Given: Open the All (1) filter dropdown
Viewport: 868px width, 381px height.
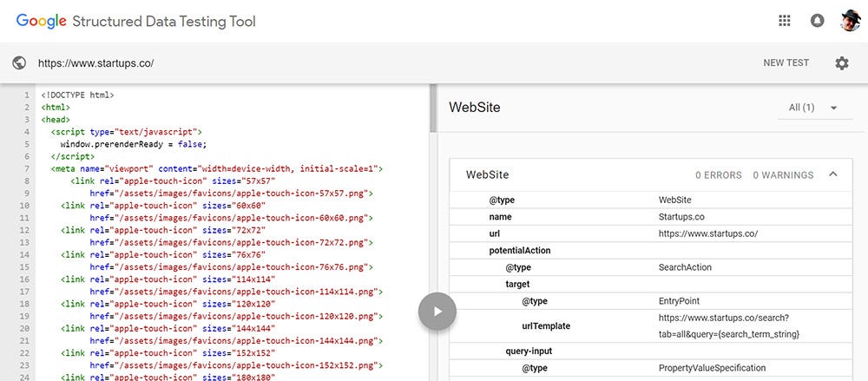Looking at the screenshot, I should pos(814,108).
